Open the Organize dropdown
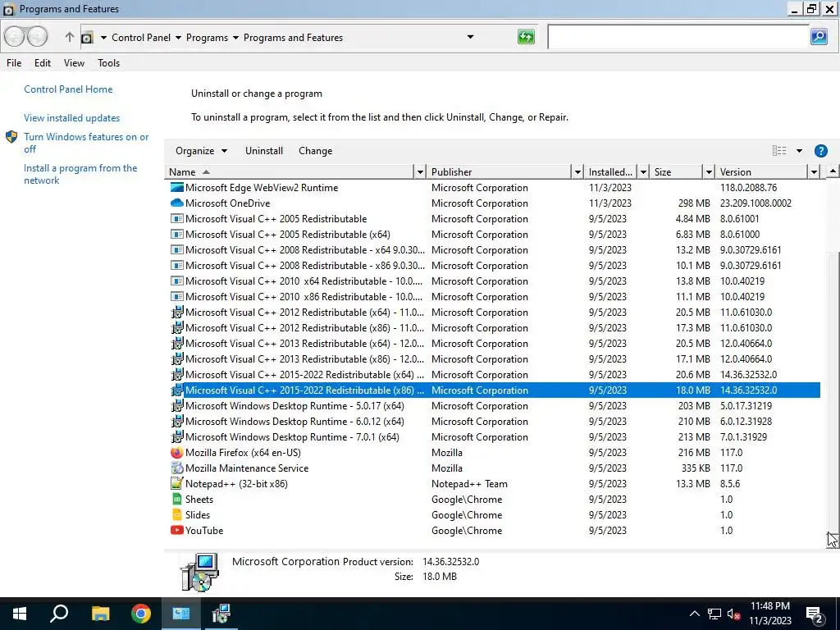The width and height of the screenshot is (840, 630). [x=202, y=151]
